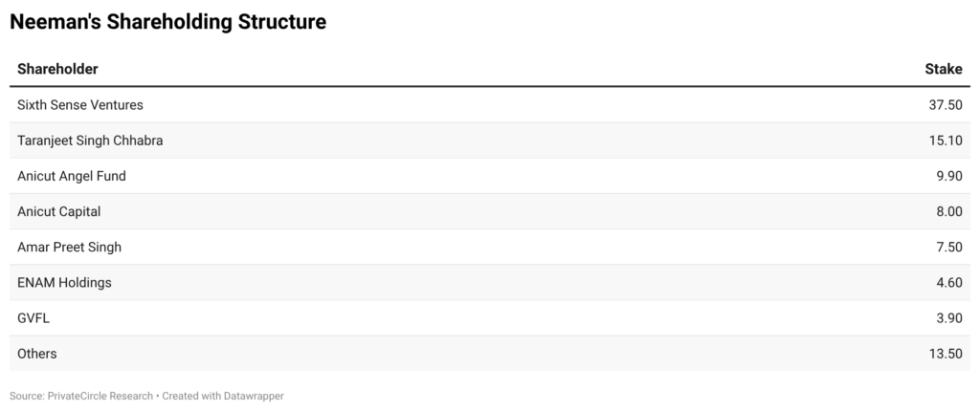Select the Anicut Angel Fund entry
This screenshot has height=412, width=980.
[72, 176]
